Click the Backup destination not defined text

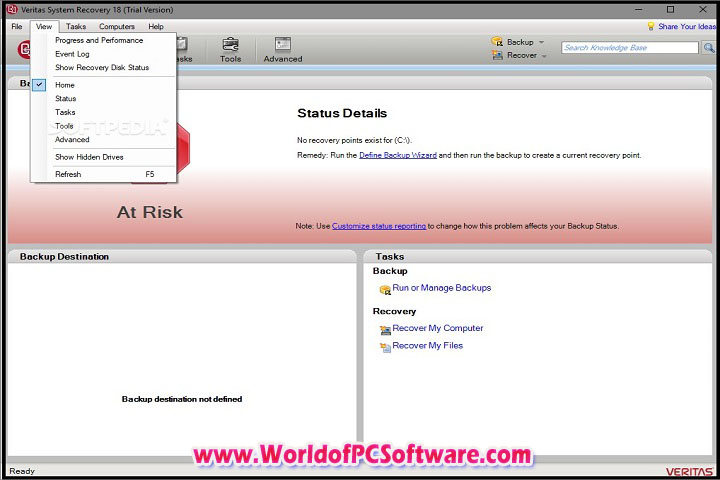click(x=182, y=399)
